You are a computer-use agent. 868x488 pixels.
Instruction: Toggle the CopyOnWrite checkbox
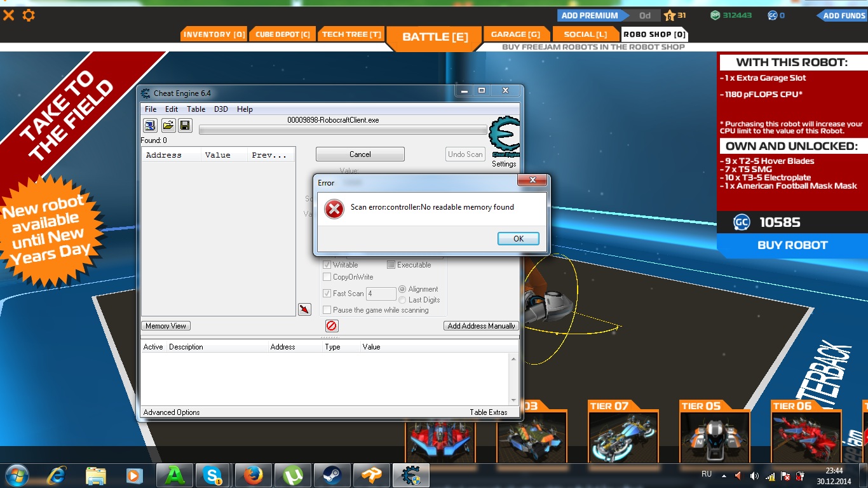click(327, 277)
